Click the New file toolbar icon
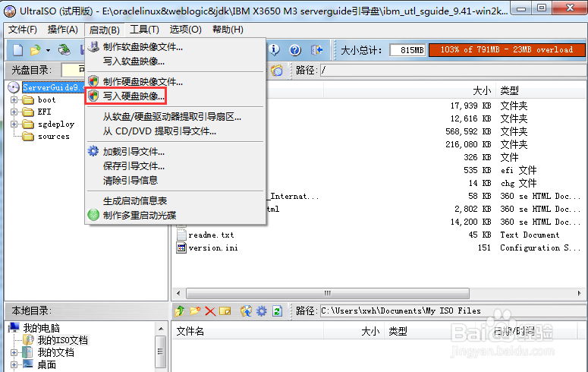 click(x=17, y=50)
